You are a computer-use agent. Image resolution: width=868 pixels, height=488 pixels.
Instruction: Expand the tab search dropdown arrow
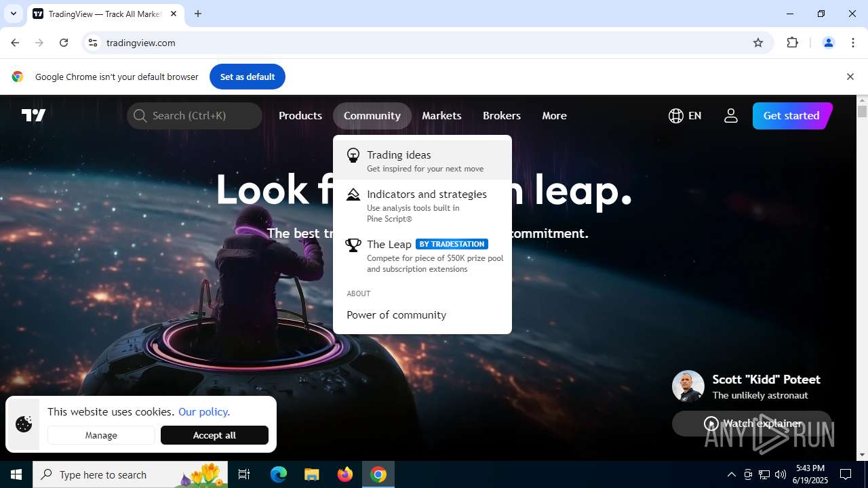pos(13,14)
